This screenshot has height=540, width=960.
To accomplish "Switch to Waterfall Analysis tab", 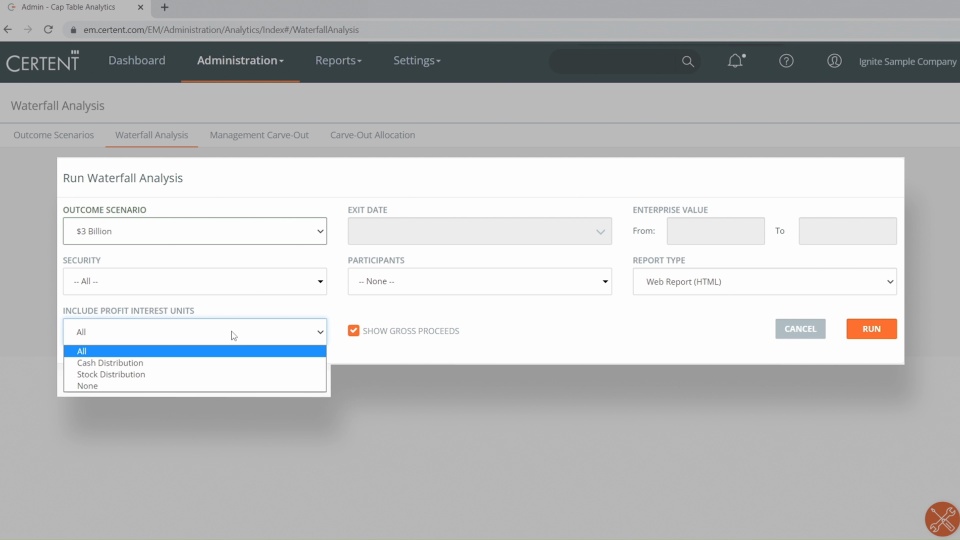I will click(151, 135).
